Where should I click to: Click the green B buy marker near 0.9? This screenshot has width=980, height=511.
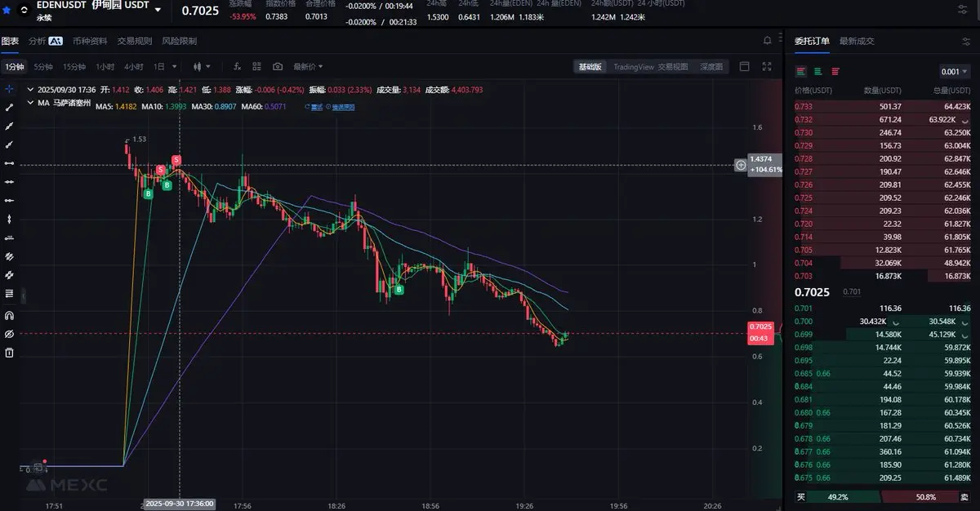click(x=399, y=290)
